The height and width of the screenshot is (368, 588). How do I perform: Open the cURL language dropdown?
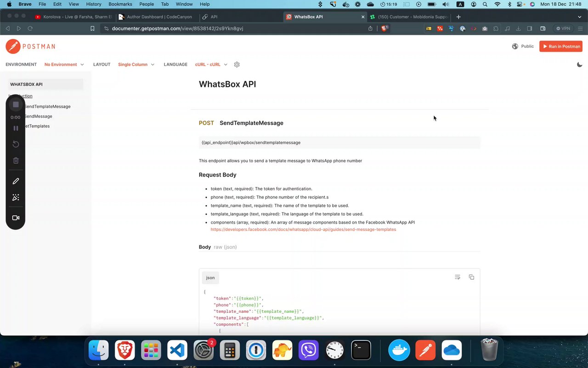point(211,64)
